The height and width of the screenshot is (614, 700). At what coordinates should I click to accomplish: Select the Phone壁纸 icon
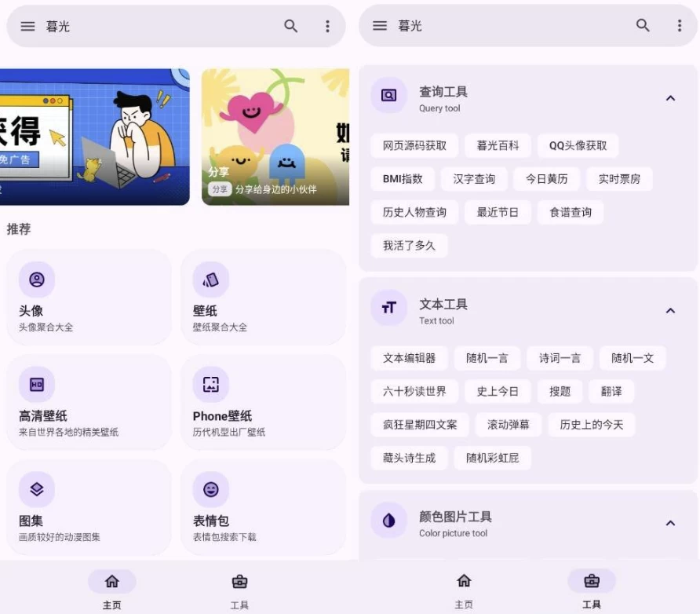pos(210,385)
